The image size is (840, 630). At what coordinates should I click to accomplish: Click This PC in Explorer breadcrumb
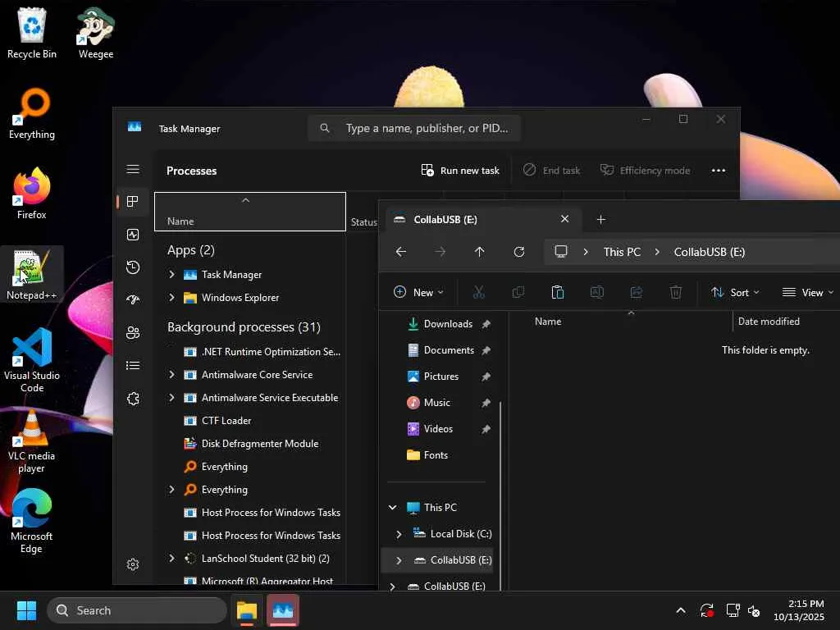click(622, 252)
